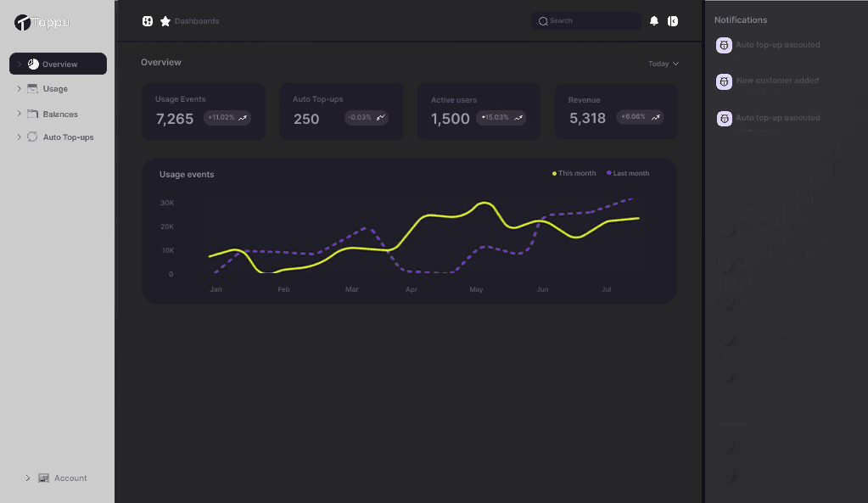This screenshot has width=868, height=503.
Task: Click the Balances folder icon
Action: click(x=32, y=114)
